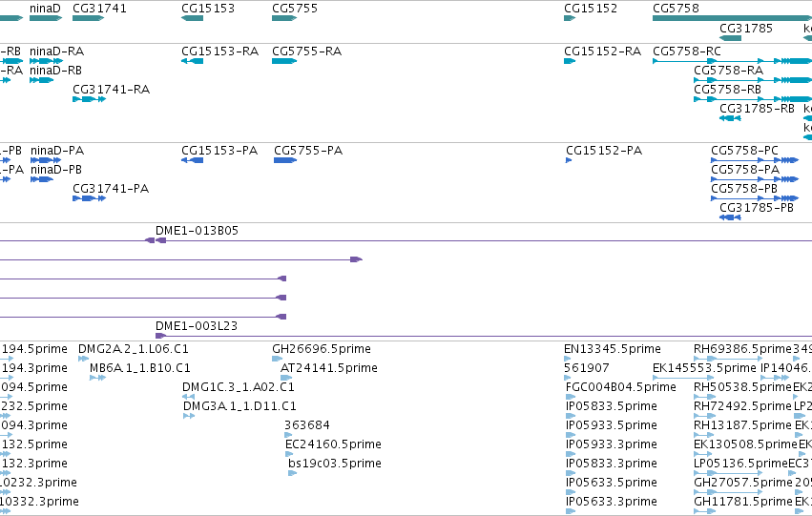Select transcript CG5758-RB
The image size is (812, 516).
tap(753, 99)
